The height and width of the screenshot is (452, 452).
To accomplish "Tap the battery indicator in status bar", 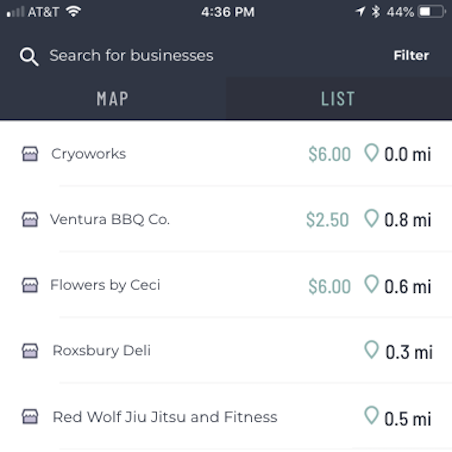I will pyautogui.click(x=432, y=12).
